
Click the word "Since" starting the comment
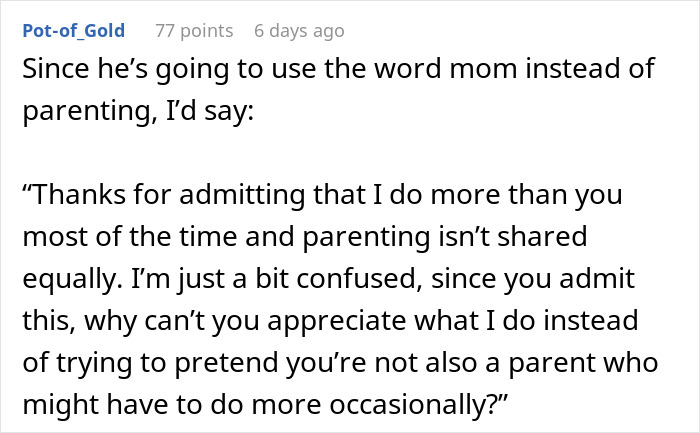[48, 72]
